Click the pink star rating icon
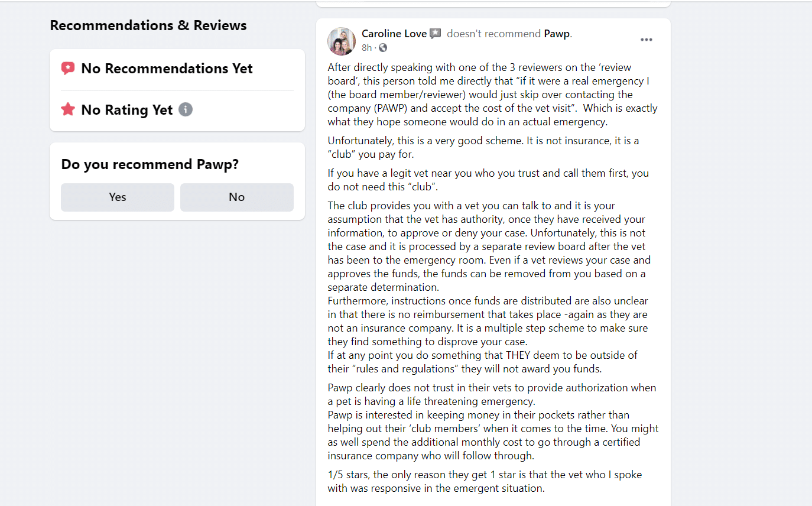This screenshot has width=812, height=506. click(67, 109)
